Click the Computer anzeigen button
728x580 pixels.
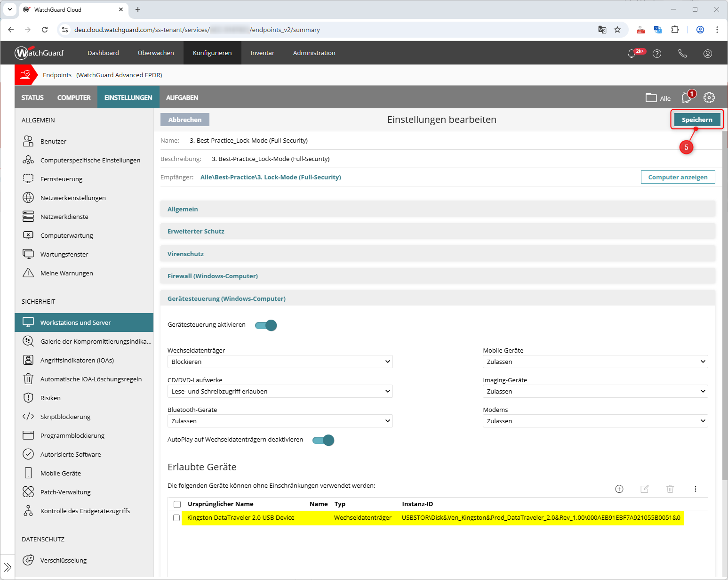[x=678, y=177]
